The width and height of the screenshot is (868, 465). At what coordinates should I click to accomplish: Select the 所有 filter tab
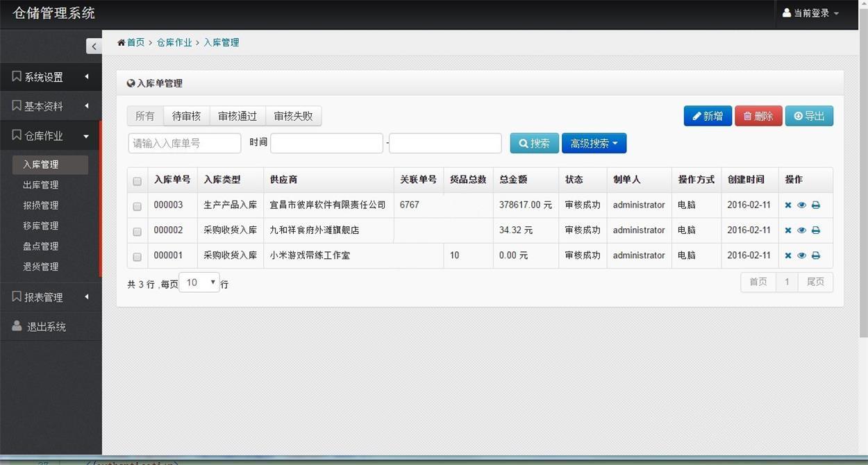pos(145,116)
